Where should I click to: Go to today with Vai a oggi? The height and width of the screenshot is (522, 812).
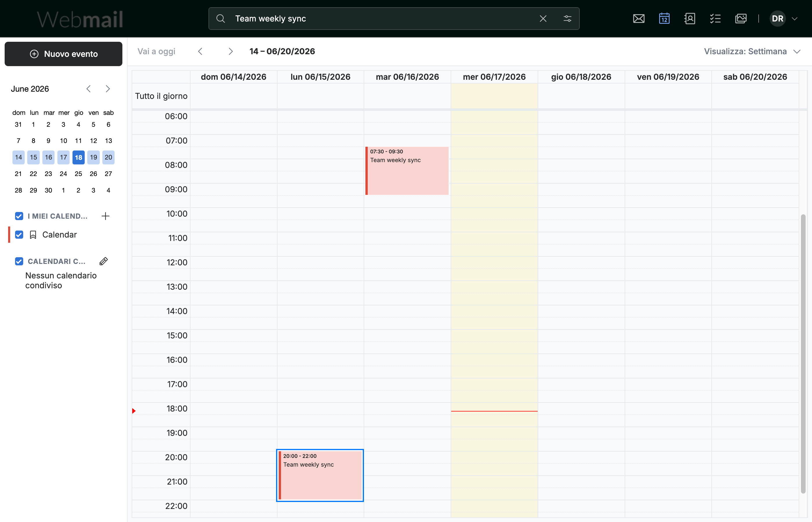(x=156, y=51)
